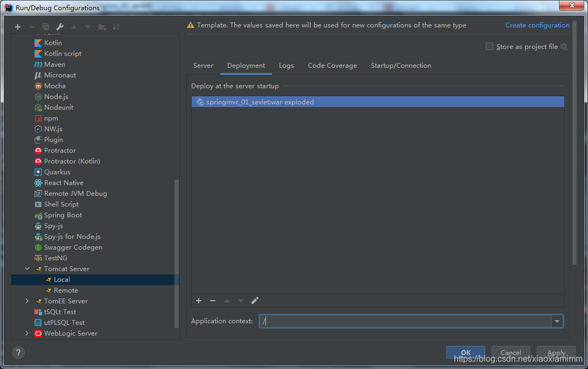Click the OK button
588x369 pixels.
466,352
